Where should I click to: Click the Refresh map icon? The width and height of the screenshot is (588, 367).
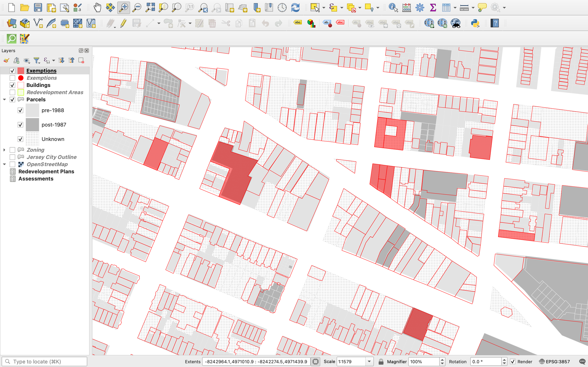(x=295, y=8)
